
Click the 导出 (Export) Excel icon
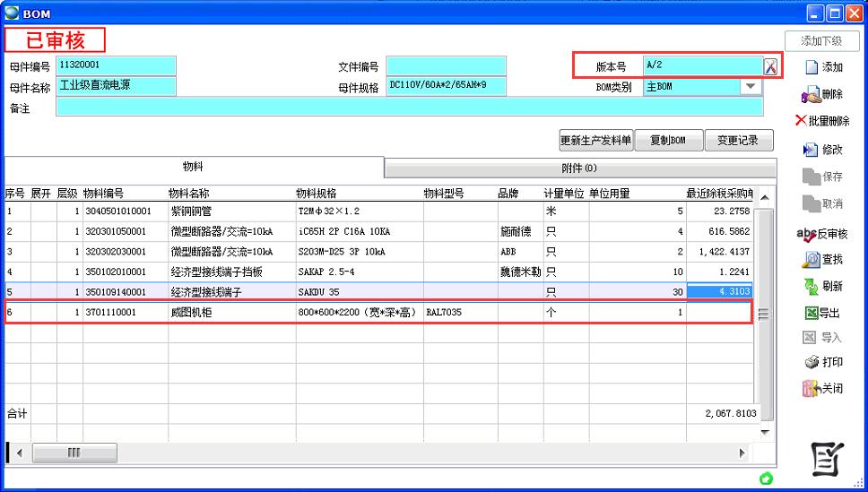pos(811,314)
